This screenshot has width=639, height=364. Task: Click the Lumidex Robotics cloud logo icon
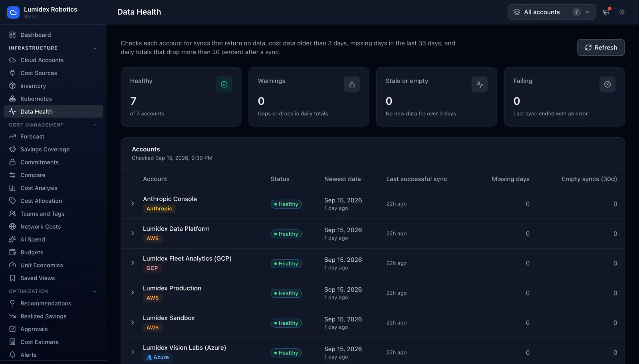pos(13,12)
